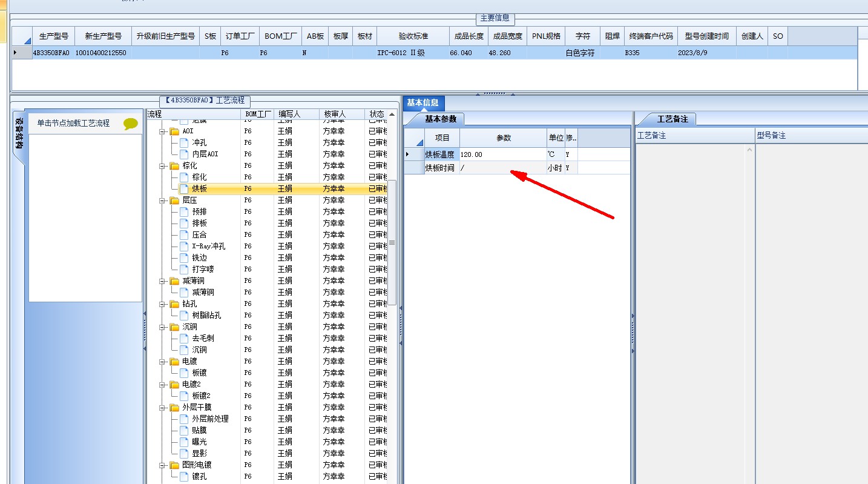Select the 减薄铜 child process node
Screen dimensions: 868x484
[203, 292]
